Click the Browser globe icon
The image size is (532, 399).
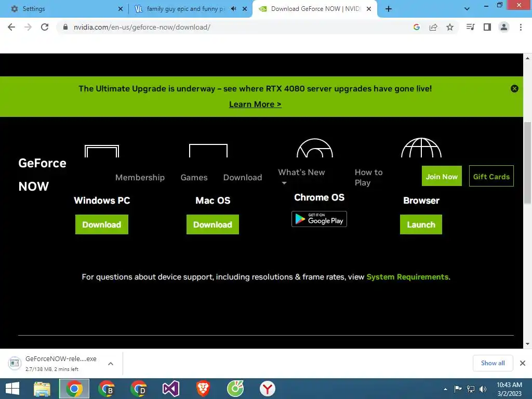421,148
